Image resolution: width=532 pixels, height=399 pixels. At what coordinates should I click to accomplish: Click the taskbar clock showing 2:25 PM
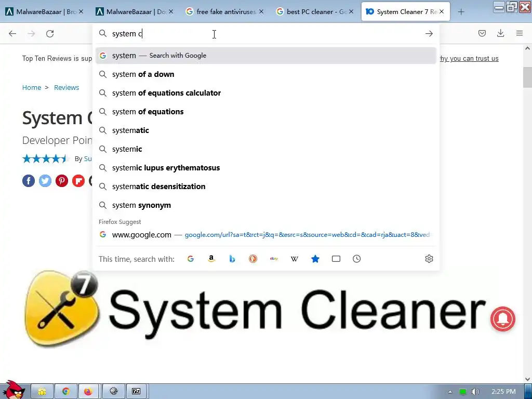pos(503,392)
